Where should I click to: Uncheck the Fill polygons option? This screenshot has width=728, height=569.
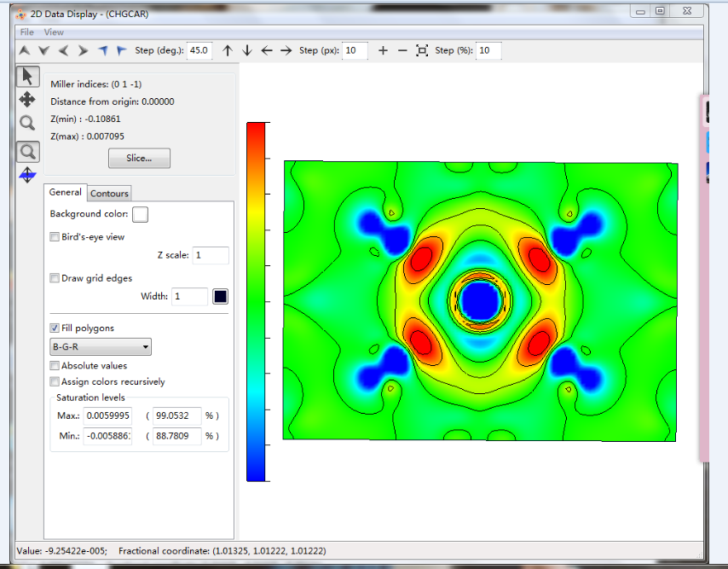tap(55, 328)
